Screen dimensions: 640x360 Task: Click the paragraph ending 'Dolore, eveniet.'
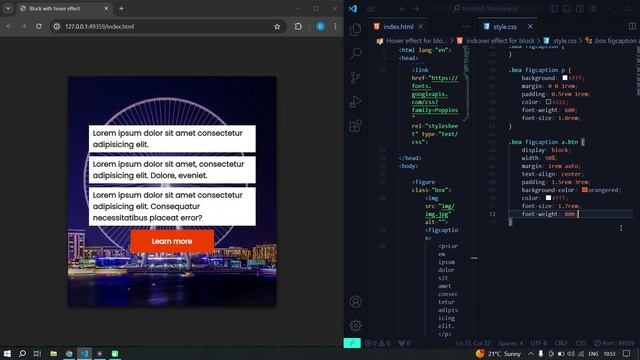tap(172, 170)
